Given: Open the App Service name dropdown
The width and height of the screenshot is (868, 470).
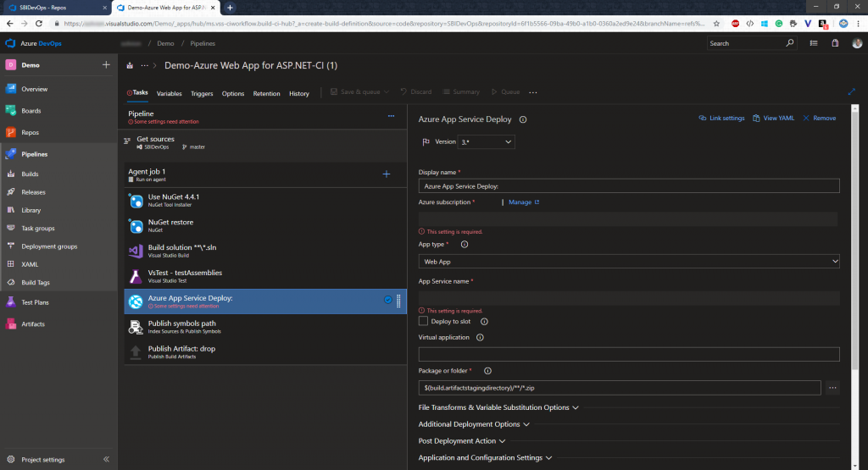Looking at the screenshot, I should tap(629, 299).
